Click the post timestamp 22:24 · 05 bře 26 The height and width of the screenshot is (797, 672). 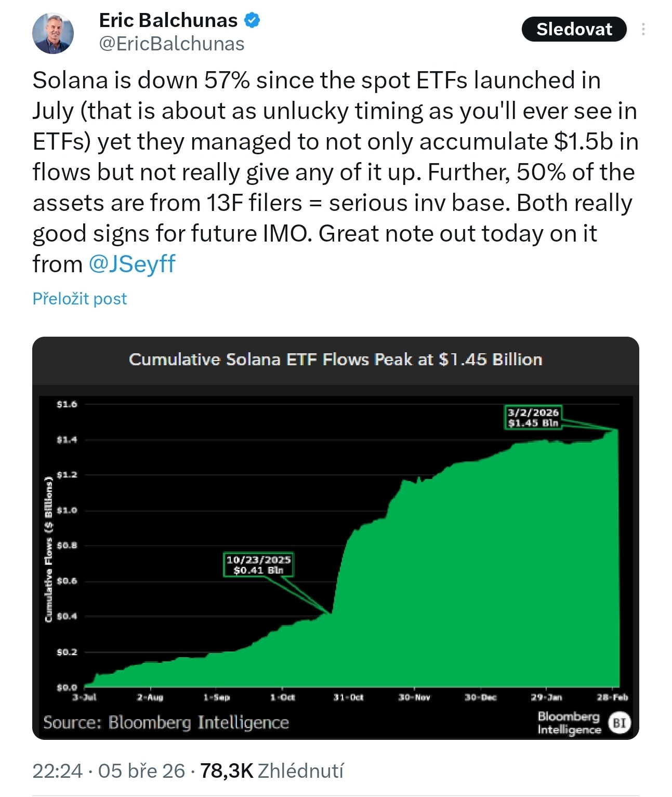109,771
